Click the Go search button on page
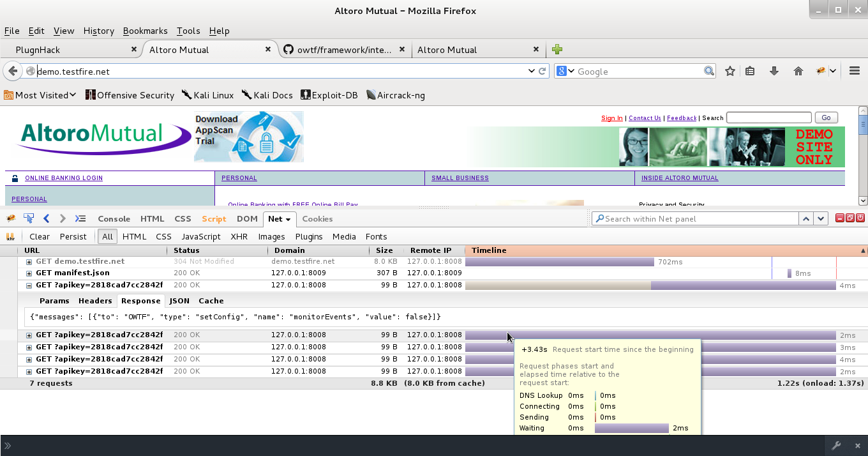 [826, 118]
